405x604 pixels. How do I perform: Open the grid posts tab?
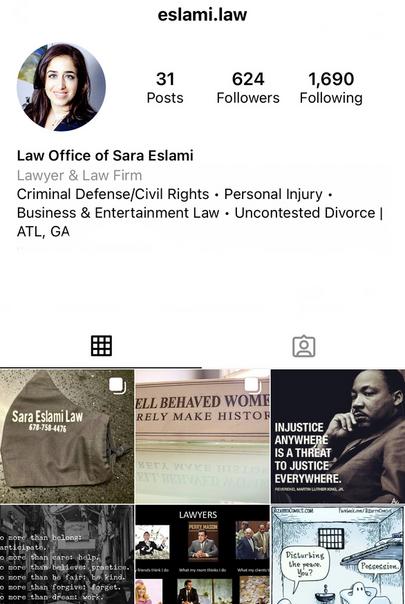[101, 346]
